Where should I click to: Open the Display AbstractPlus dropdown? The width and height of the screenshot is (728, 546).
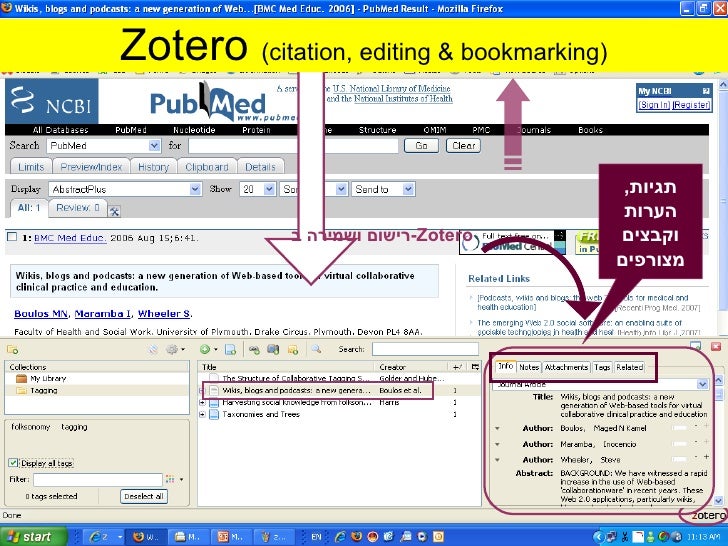pyautogui.click(x=195, y=189)
